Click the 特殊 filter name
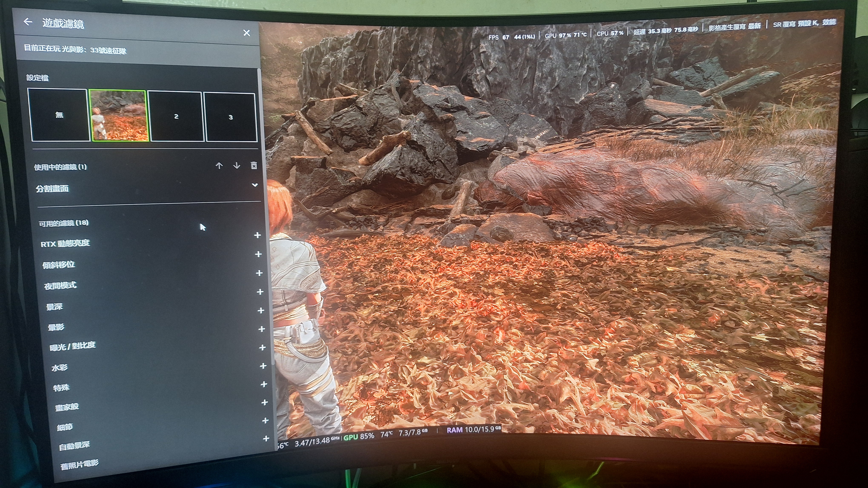Screen dimensions: 868x488 click(x=61, y=388)
